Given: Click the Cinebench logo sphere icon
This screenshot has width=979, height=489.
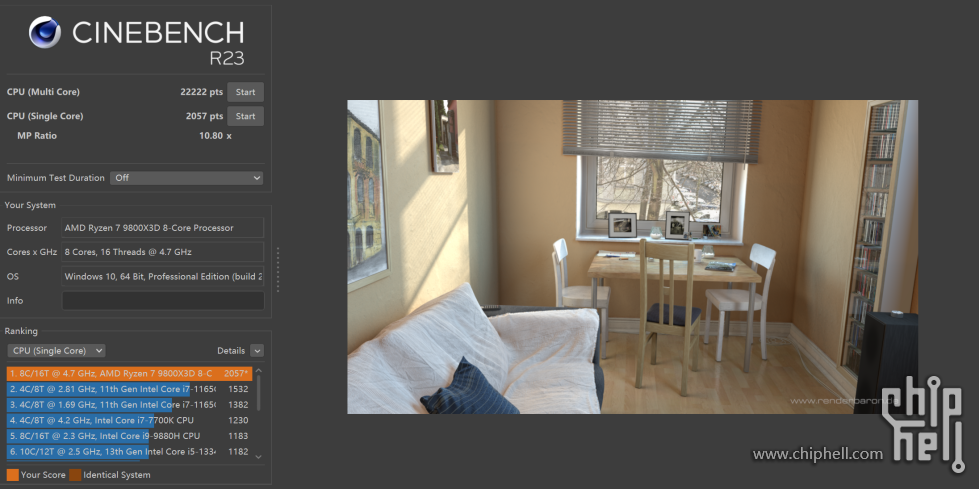Looking at the screenshot, I should pos(45,32).
